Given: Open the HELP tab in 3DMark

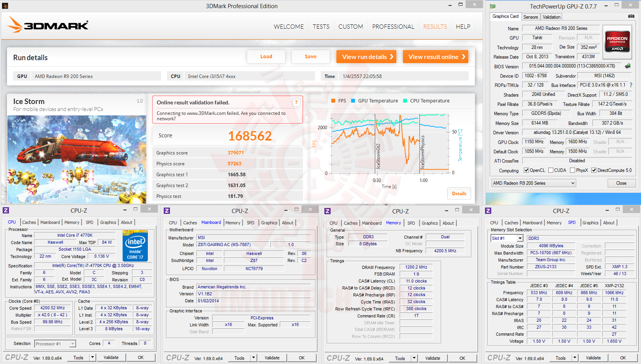Looking at the screenshot, I should 463,27.
